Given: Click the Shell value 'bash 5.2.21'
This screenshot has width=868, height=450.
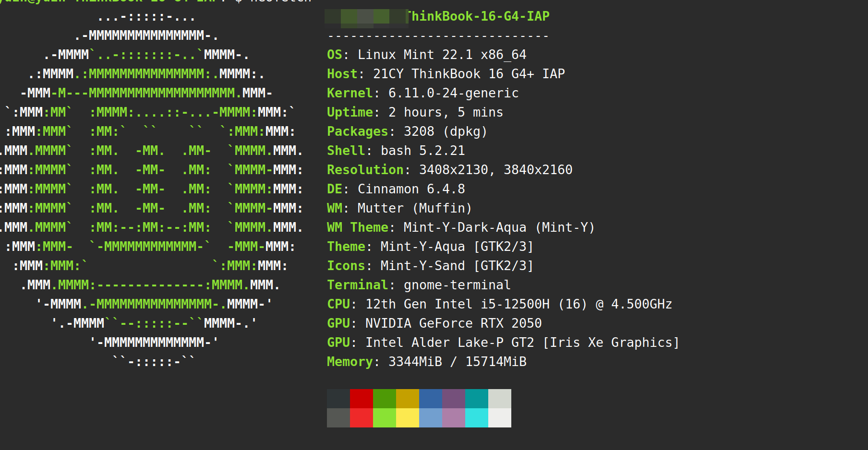Looking at the screenshot, I should (423, 151).
